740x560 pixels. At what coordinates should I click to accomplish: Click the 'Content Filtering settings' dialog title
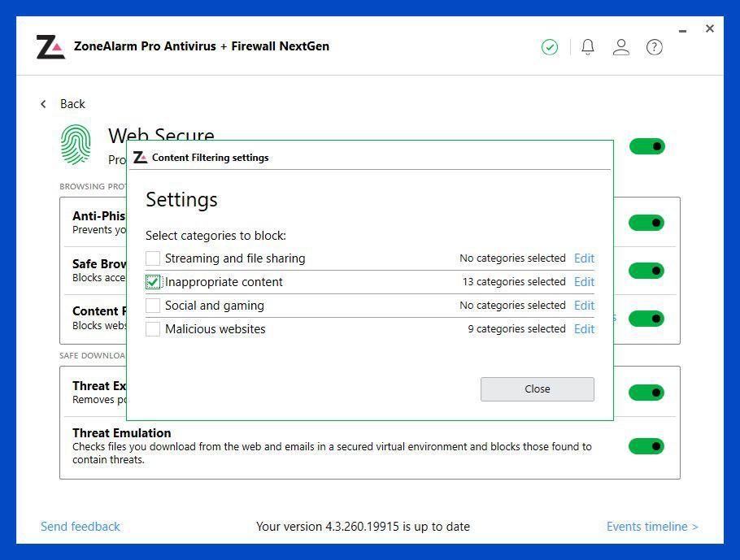point(210,158)
